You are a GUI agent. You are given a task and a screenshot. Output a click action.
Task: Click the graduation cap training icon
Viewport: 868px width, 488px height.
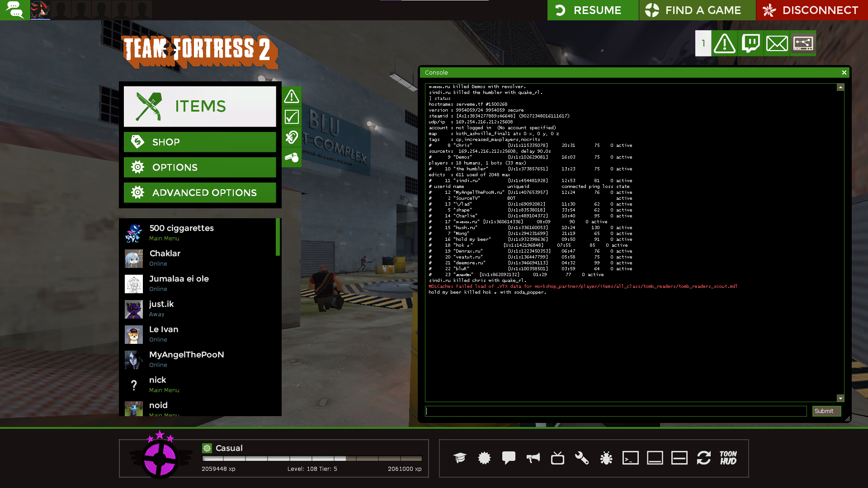(460, 458)
